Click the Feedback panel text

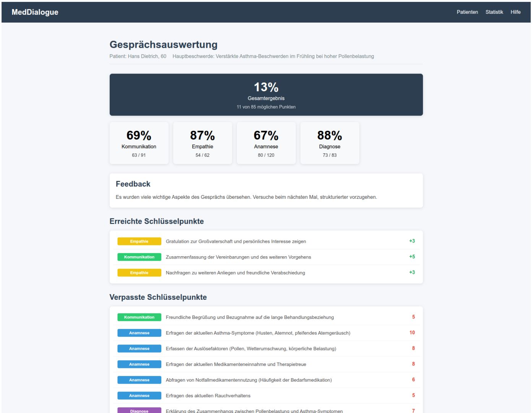(x=246, y=197)
